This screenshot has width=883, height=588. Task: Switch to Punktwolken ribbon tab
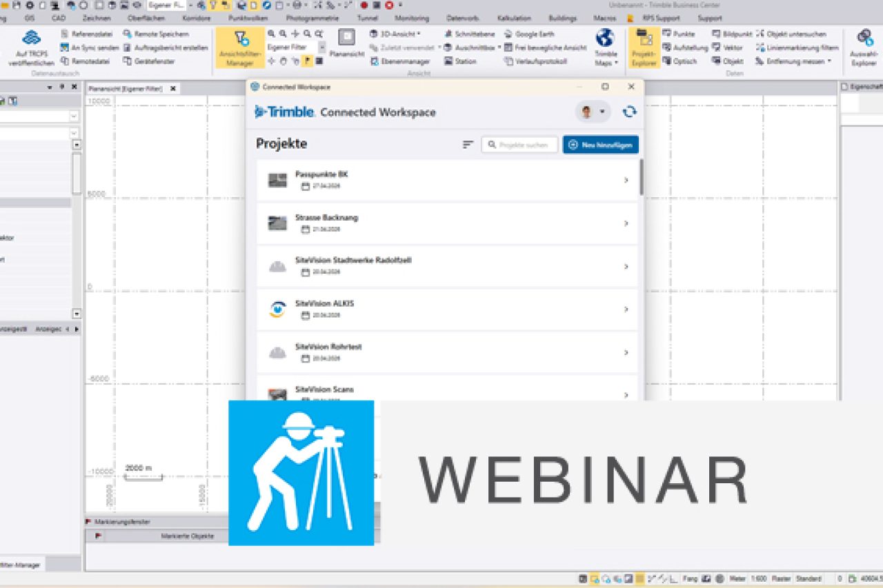pyautogui.click(x=248, y=18)
